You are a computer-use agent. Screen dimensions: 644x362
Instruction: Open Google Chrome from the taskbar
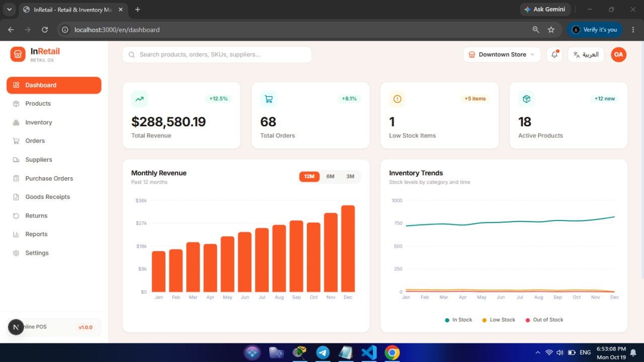(x=392, y=352)
